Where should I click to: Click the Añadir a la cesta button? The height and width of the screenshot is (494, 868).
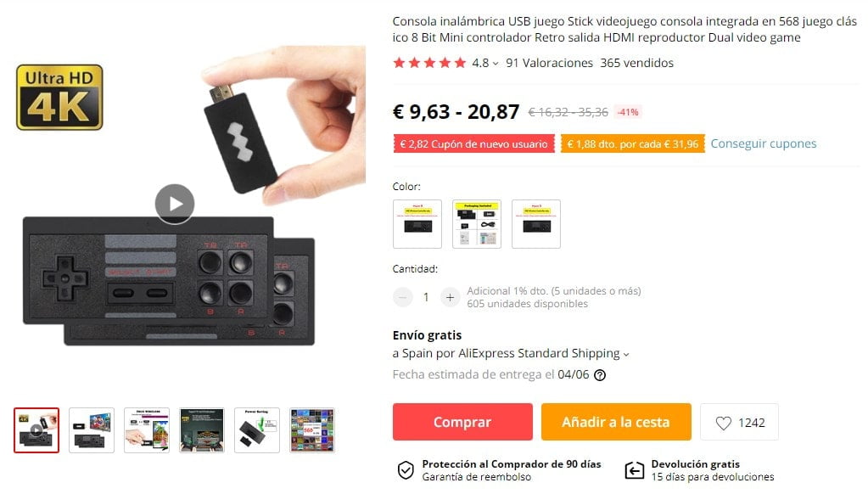point(616,422)
